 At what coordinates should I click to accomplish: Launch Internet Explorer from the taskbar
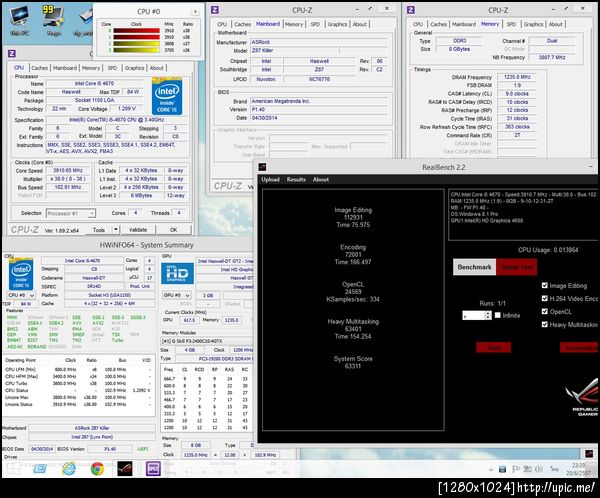pos(69,468)
